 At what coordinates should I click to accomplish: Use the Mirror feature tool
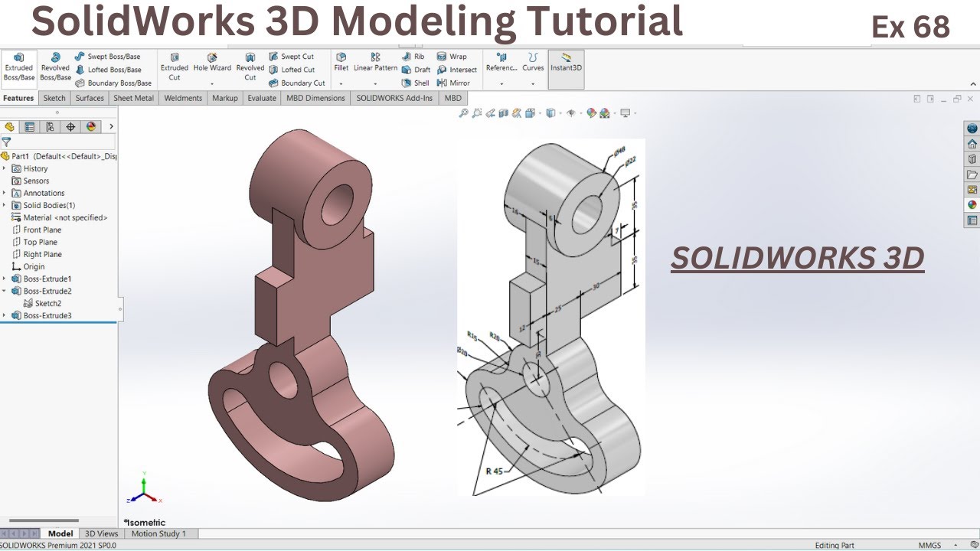point(453,83)
